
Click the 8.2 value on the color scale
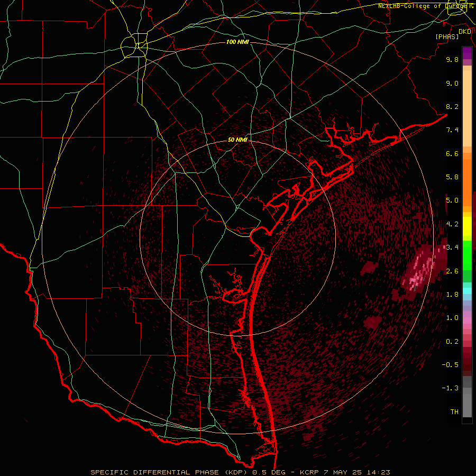[x=452, y=107]
